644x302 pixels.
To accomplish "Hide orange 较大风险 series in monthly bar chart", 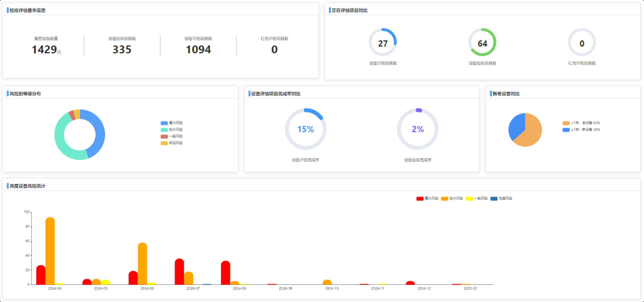I will pyautogui.click(x=452, y=198).
